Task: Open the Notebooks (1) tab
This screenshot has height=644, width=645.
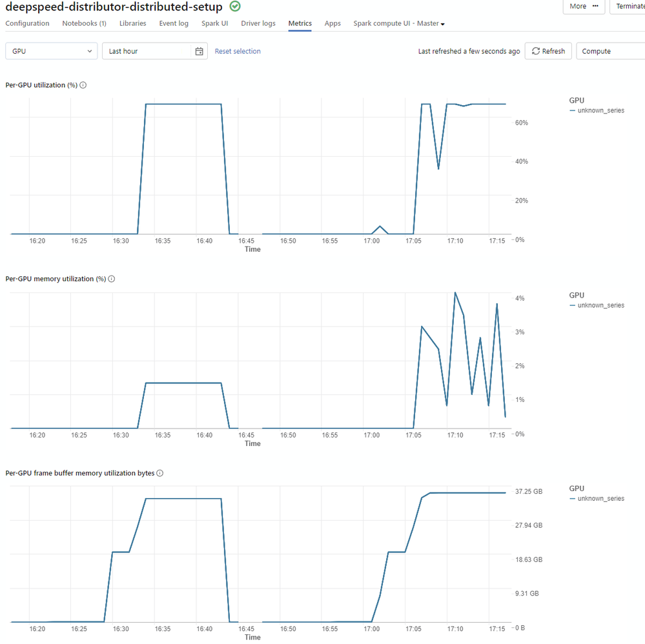Action: point(84,24)
